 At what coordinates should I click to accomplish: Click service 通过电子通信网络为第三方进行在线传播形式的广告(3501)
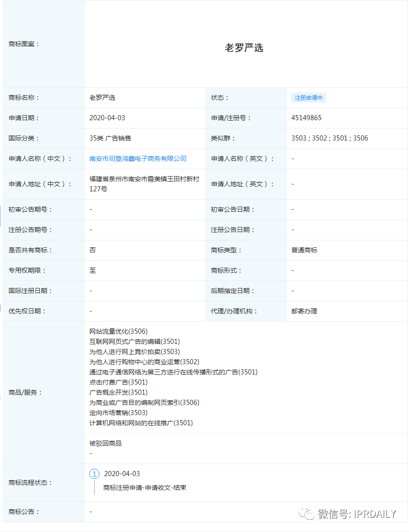coord(173,372)
